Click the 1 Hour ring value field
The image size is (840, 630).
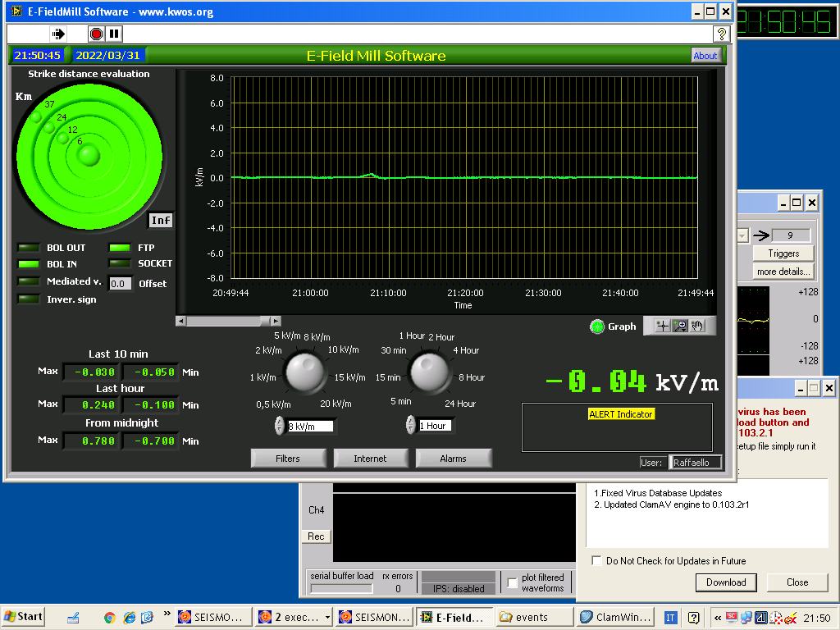[435, 426]
